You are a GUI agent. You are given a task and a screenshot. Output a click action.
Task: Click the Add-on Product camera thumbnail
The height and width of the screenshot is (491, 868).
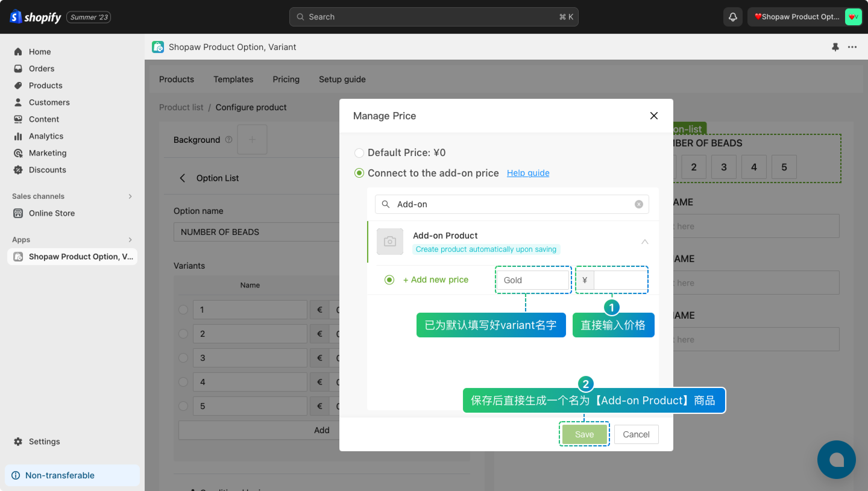point(390,242)
